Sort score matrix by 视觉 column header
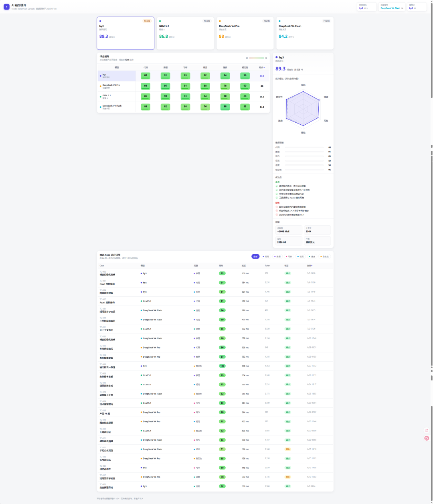433x504 pixels. coord(205,67)
